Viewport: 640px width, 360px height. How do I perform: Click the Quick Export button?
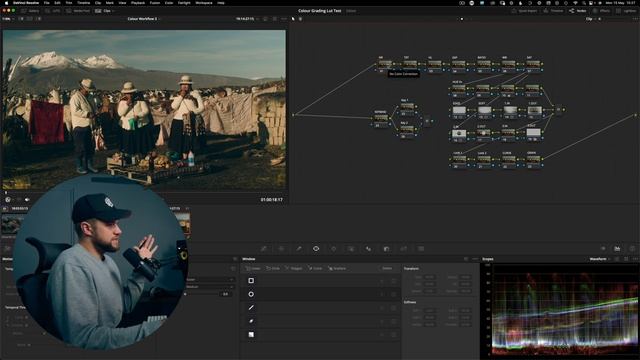point(524,11)
